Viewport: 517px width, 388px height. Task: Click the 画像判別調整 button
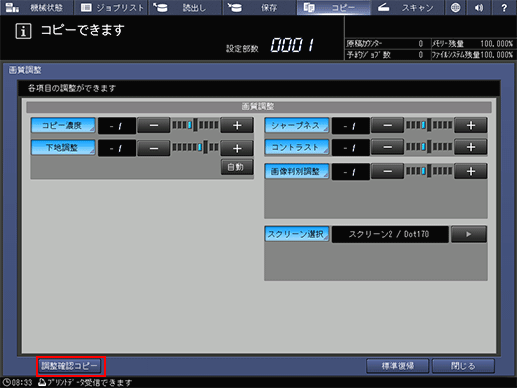[x=297, y=172]
